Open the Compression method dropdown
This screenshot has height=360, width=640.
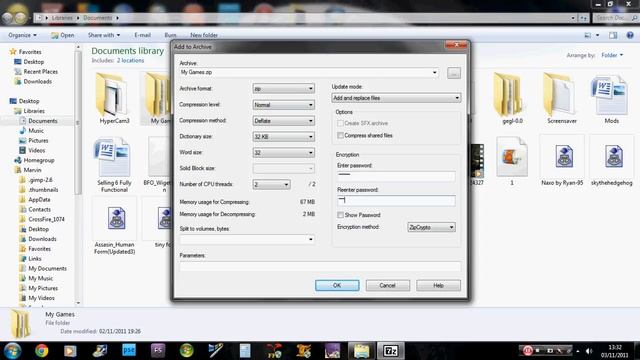tap(283, 121)
